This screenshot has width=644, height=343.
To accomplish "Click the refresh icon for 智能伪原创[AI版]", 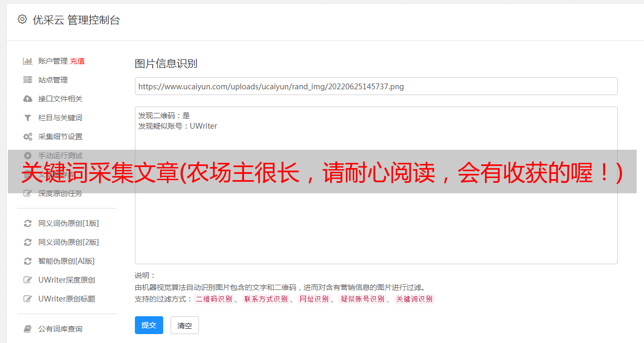I will pos(28,261).
